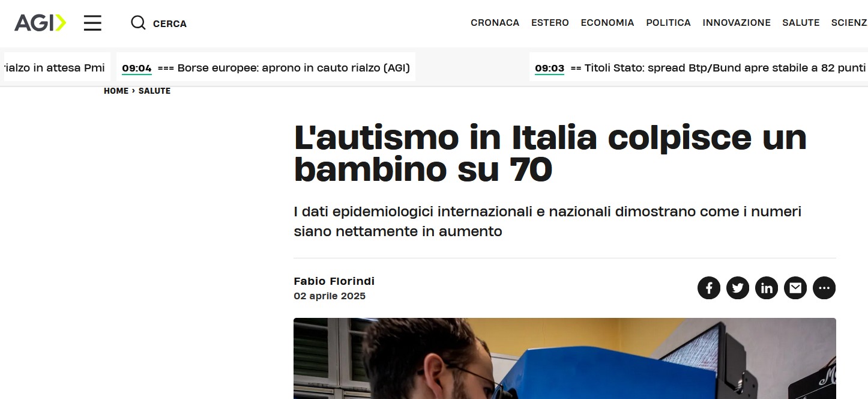Open the Cronaca section

[495, 23]
